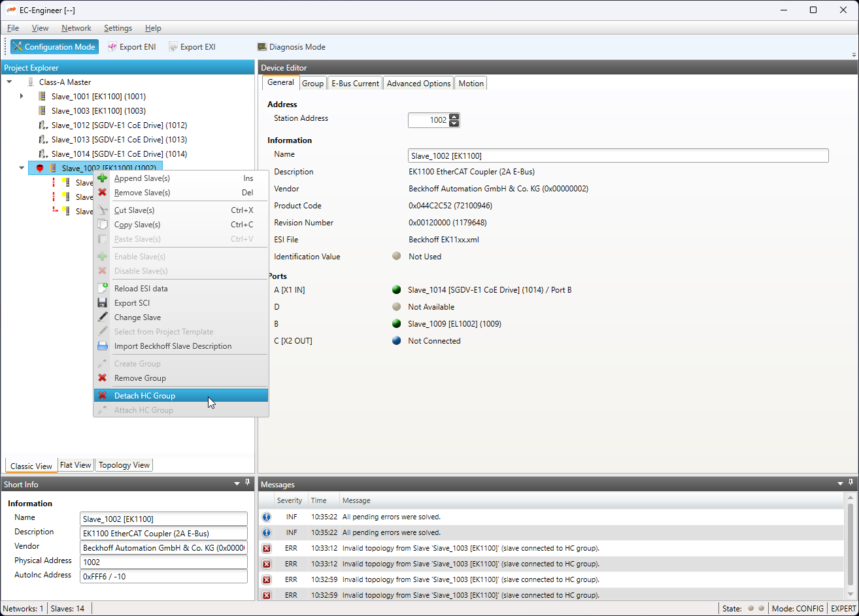Click the Remove Slave(s) red X icon
The width and height of the screenshot is (859, 616).
pos(102,193)
